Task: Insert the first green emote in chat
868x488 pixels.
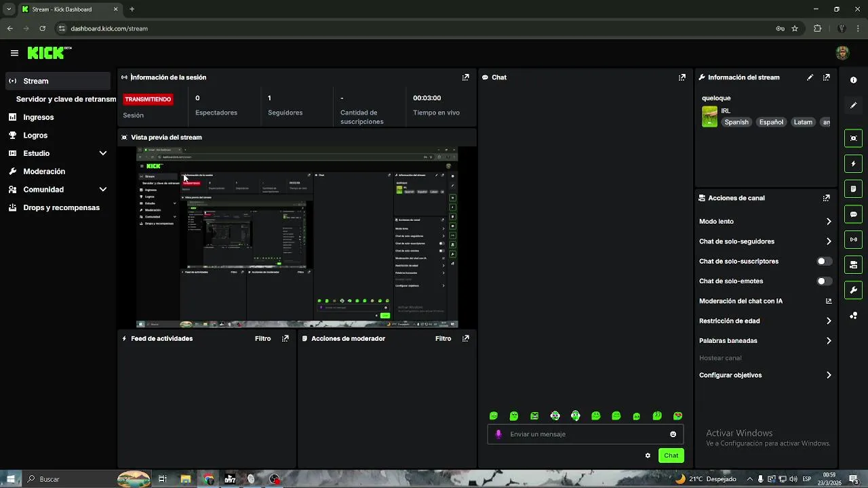Action: coord(494,416)
